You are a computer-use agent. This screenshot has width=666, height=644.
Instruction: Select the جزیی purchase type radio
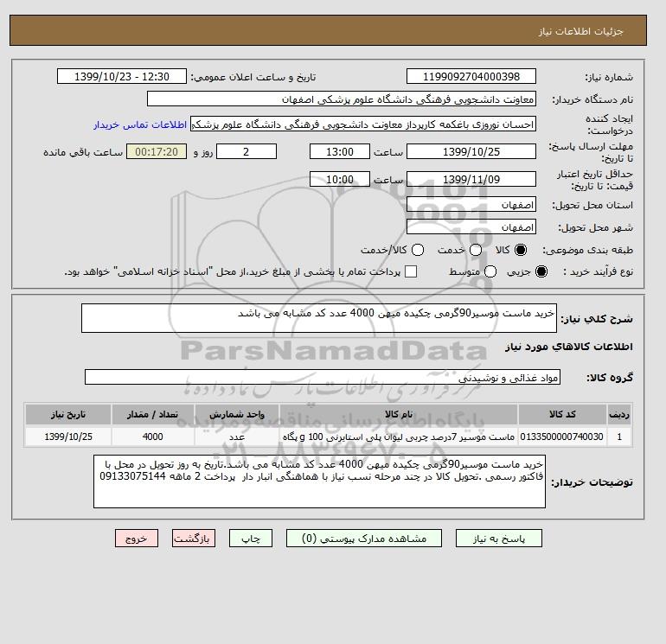(541, 271)
